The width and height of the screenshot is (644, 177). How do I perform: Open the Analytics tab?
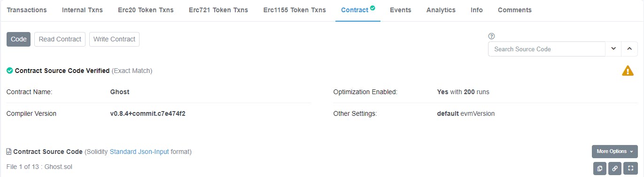click(x=441, y=10)
